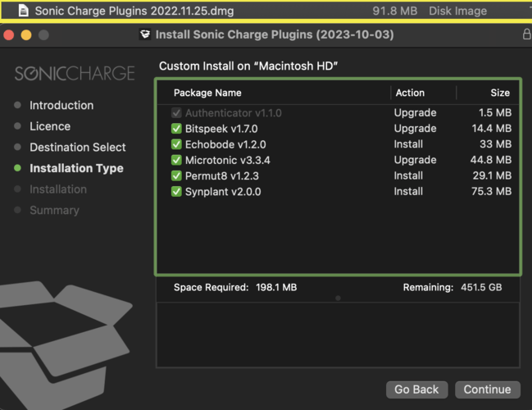Screen dimensions: 532x410
Task: Click the lock icon in the title bar
Action: pos(526,34)
